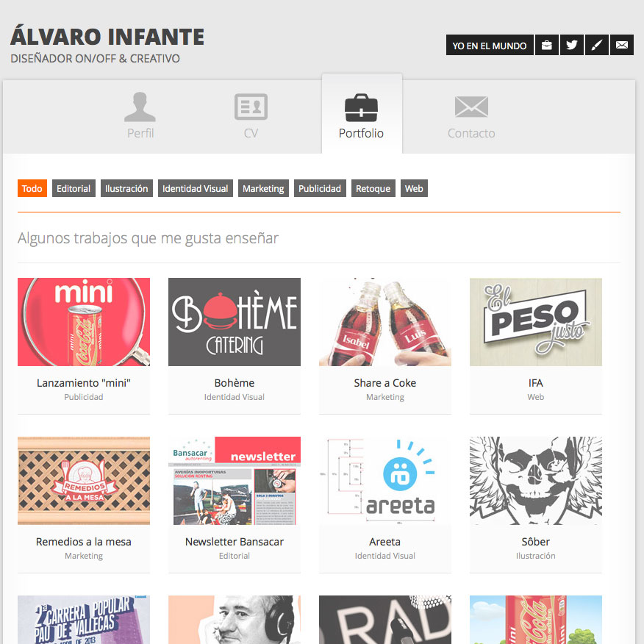Open the Bohème Catering thumbnail
644x644 pixels.
click(x=235, y=322)
